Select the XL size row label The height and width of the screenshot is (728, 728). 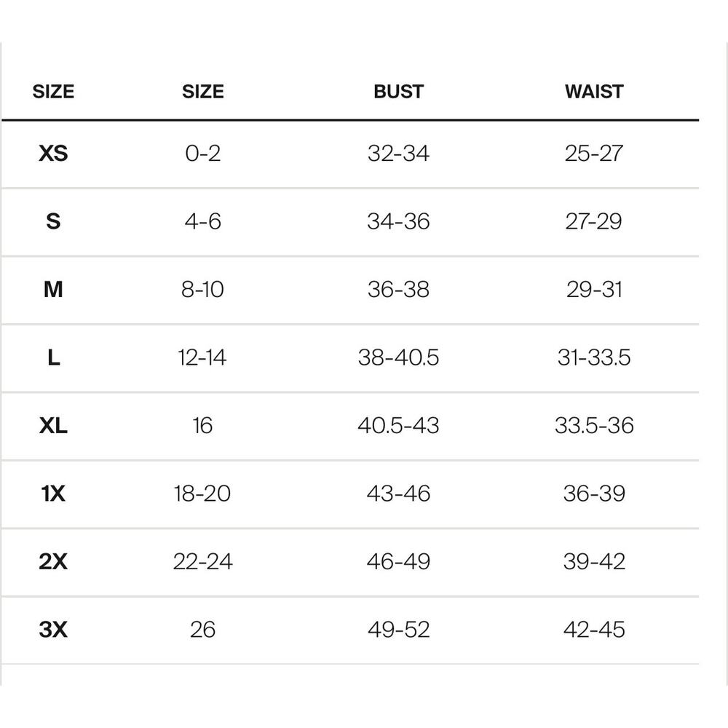(x=53, y=425)
